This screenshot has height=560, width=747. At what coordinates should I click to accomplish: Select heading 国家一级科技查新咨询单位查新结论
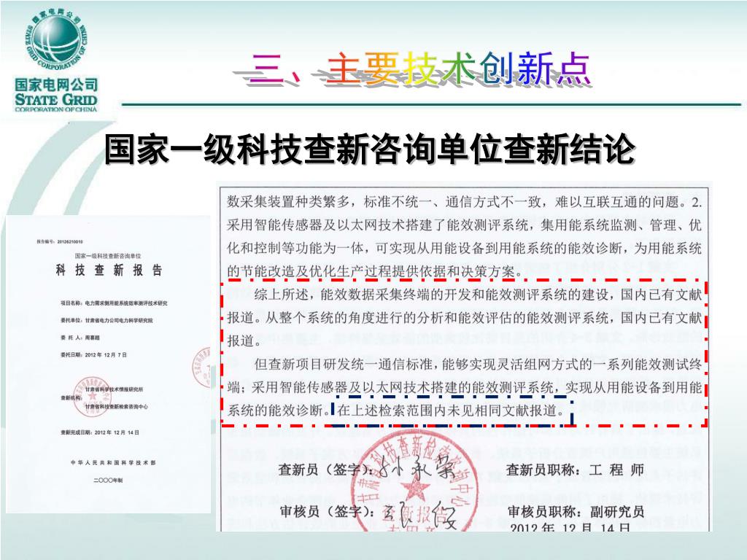(x=369, y=149)
